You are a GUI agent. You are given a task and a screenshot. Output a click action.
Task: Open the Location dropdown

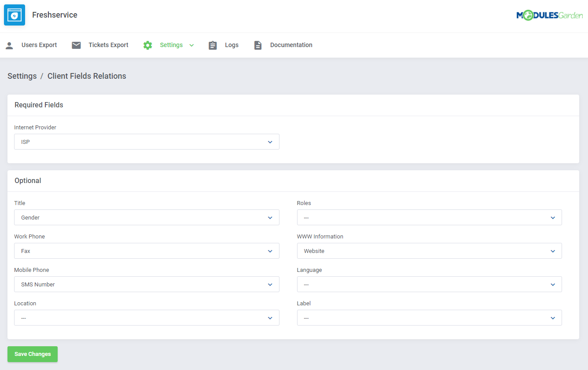click(x=147, y=318)
